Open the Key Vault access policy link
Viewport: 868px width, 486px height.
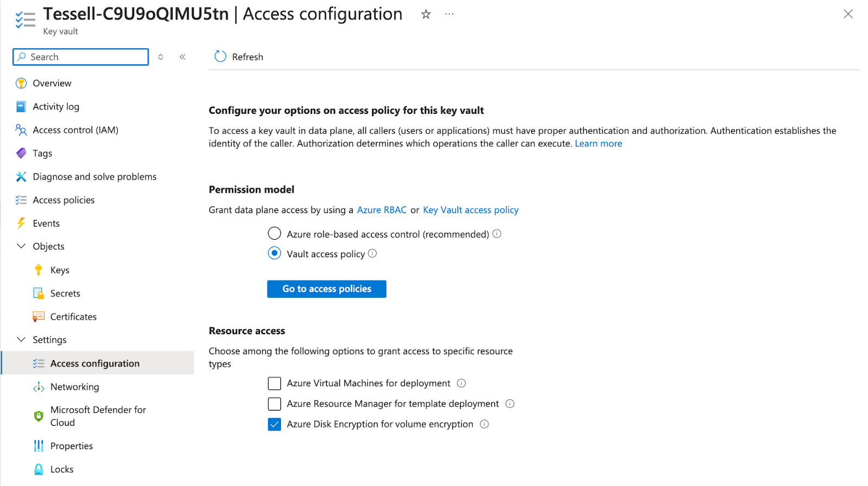coord(470,210)
